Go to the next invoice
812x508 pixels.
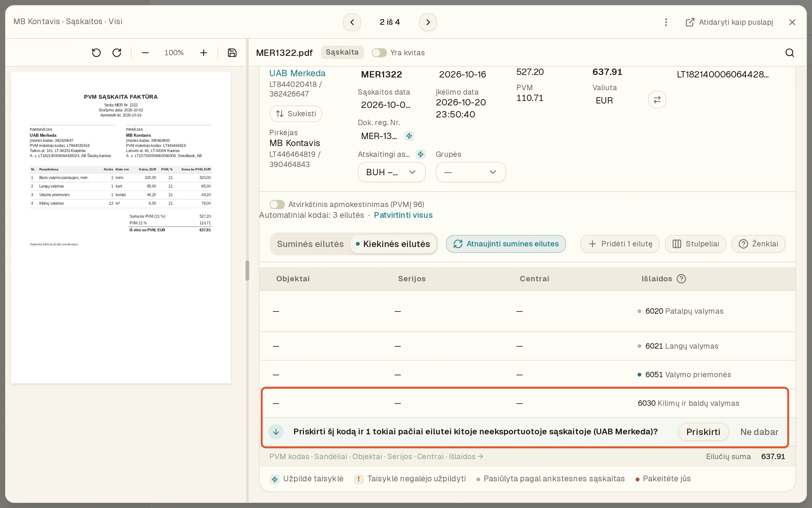coord(428,22)
